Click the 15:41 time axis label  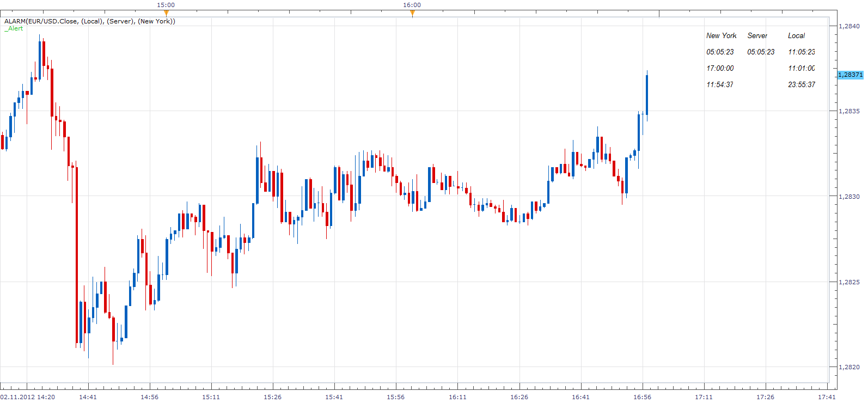coord(334,397)
